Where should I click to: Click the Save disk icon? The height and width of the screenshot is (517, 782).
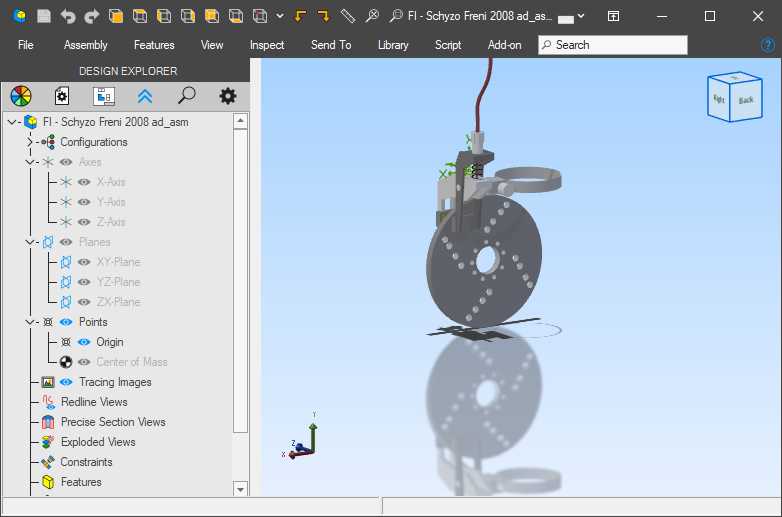[x=44, y=16]
